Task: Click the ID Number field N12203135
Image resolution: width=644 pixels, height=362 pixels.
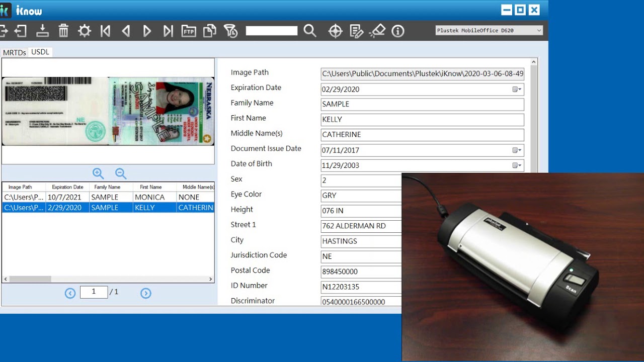Action: click(x=361, y=287)
